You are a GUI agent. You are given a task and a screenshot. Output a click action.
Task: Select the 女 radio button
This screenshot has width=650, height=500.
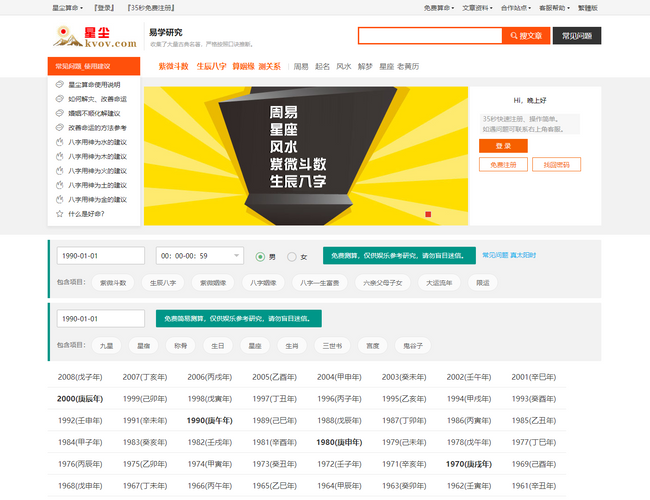pyautogui.click(x=292, y=256)
